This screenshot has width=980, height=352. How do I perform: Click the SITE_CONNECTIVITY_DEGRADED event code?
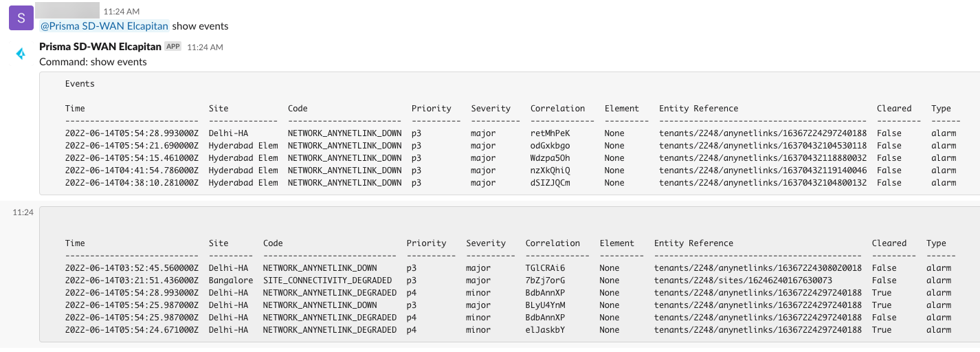coord(327,280)
